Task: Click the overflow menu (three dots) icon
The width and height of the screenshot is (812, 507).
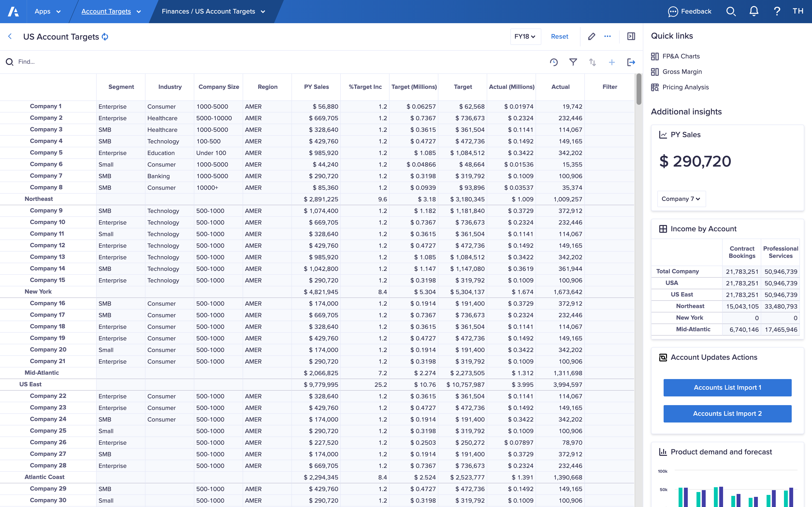Action: (x=608, y=36)
